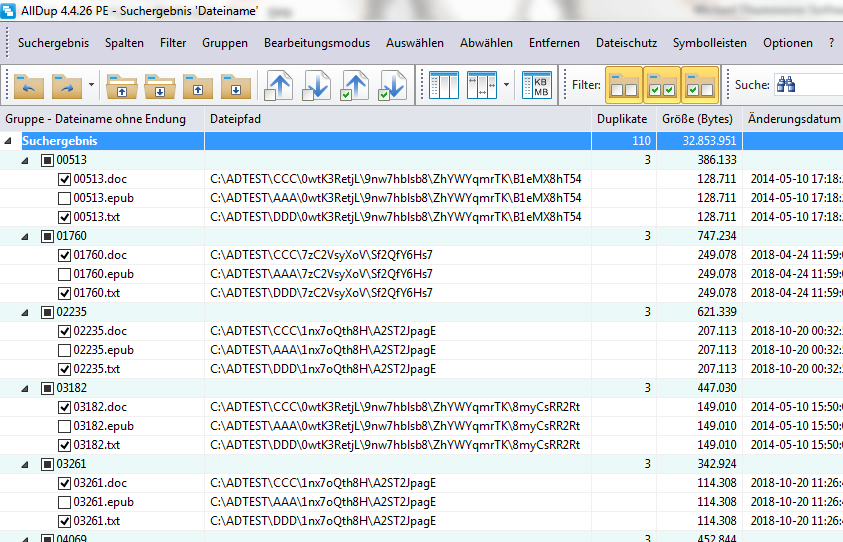Open dropdown arrow next to redo icon
This screenshot has height=542, width=843.
click(x=92, y=86)
